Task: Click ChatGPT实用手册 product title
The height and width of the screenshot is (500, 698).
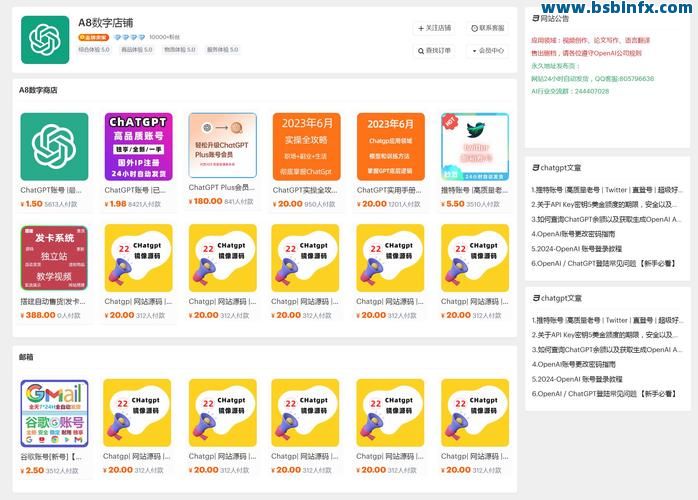Action: (x=389, y=190)
